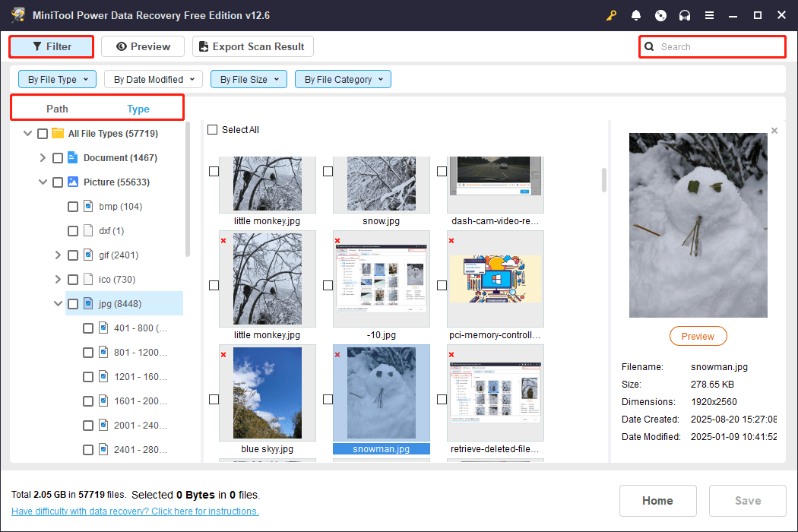Select the Type tab
Image resolution: width=798 pixels, height=532 pixels.
(138, 109)
